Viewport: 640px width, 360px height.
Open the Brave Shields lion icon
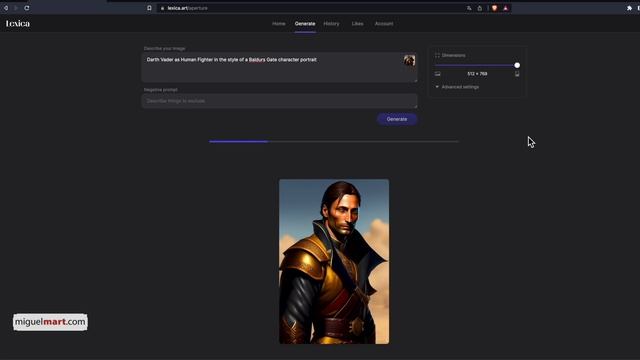[494, 8]
